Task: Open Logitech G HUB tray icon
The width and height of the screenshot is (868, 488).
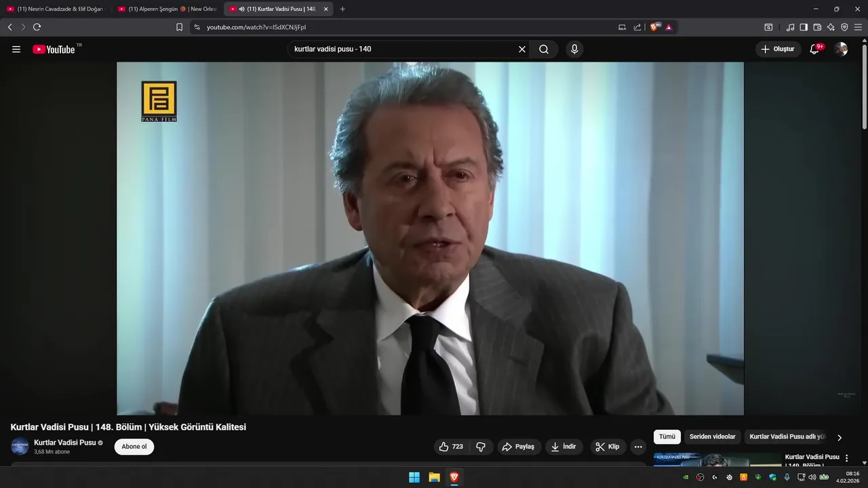Action: 715,477
